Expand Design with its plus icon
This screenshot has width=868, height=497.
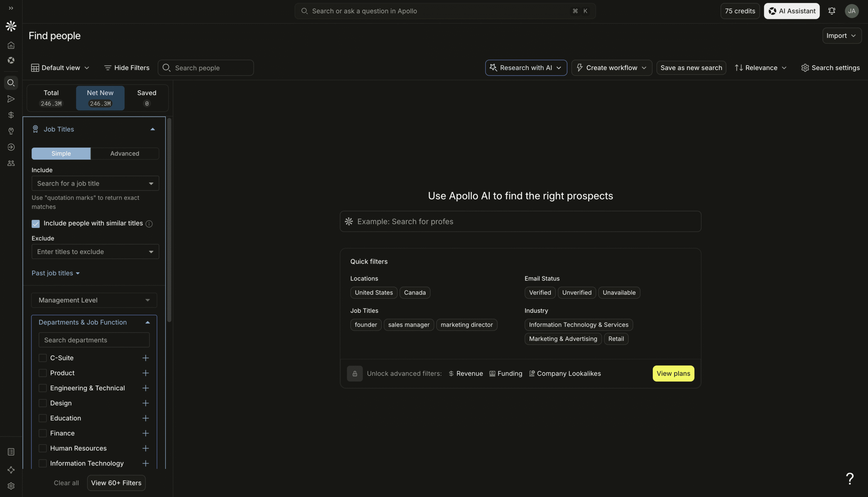pyautogui.click(x=145, y=403)
